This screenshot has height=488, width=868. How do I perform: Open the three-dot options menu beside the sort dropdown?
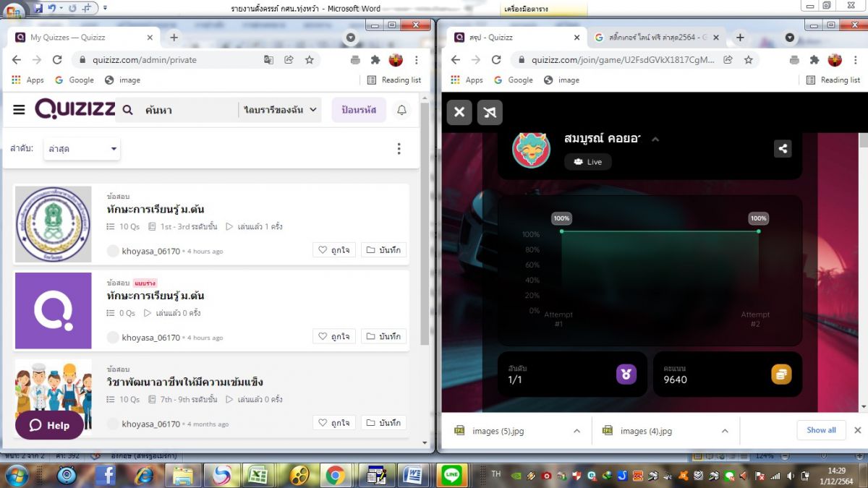pos(399,149)
